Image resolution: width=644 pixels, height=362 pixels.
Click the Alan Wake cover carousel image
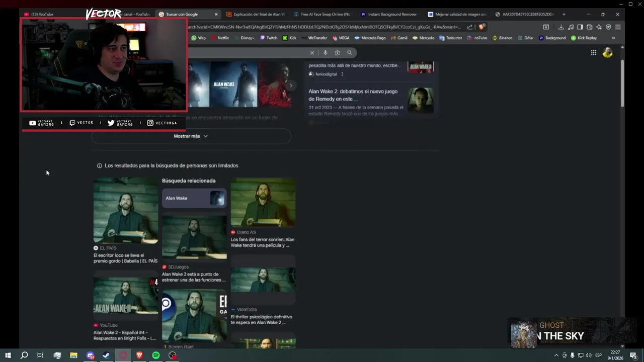tap(233, 84)
